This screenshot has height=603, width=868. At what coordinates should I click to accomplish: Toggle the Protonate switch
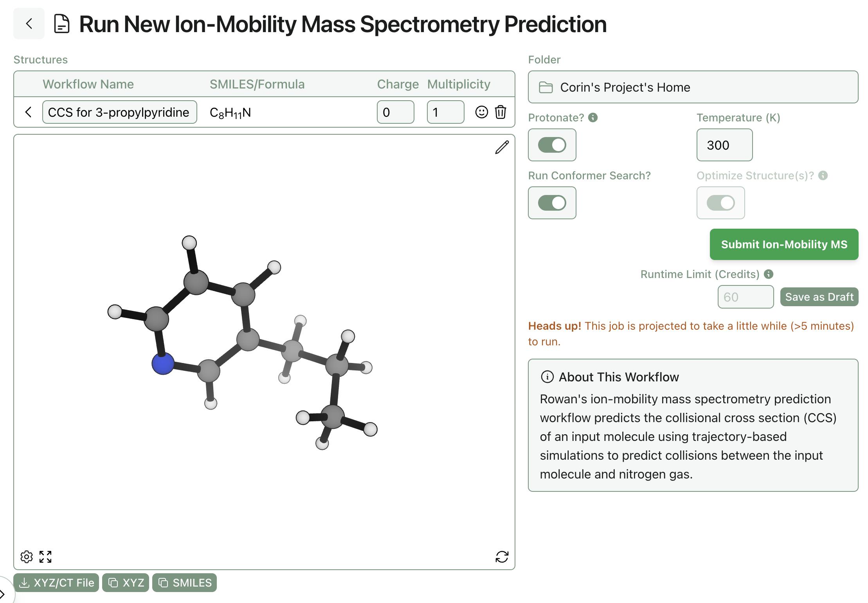552,145
